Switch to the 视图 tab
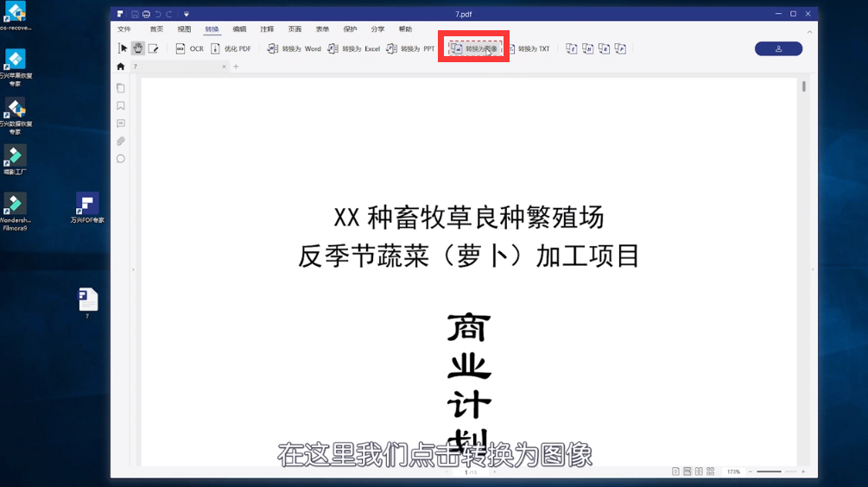Screen dimensions: 868x487 (x=184, y=28)
